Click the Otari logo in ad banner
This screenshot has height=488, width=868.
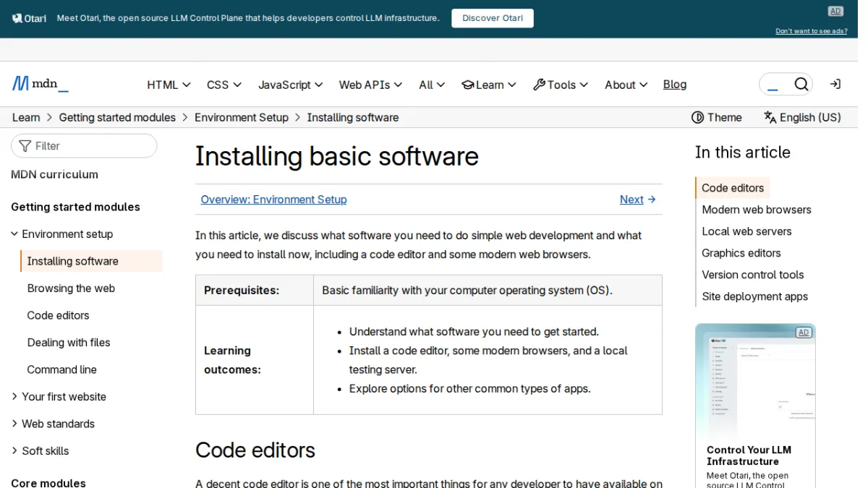point(29,18)
